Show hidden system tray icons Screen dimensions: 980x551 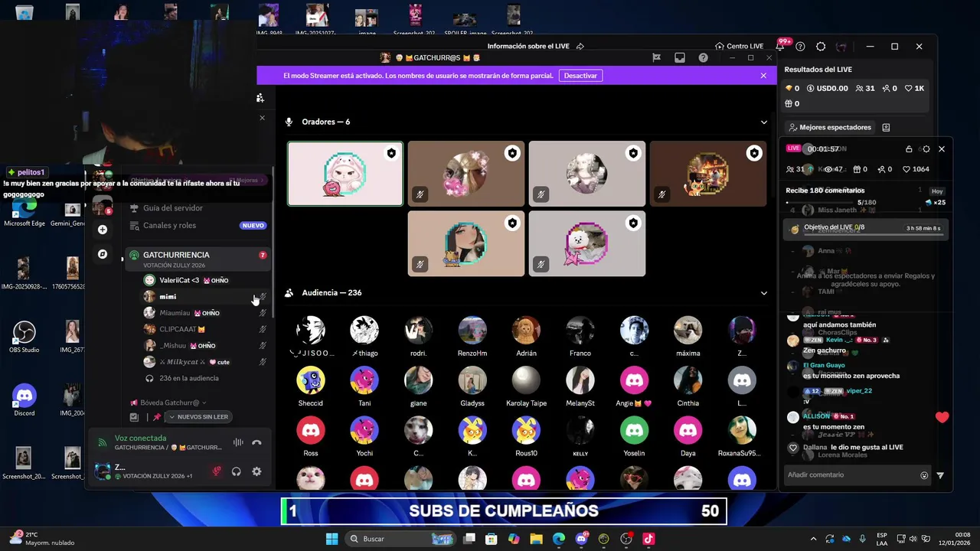pyautogui.click(x=813, y=539)
